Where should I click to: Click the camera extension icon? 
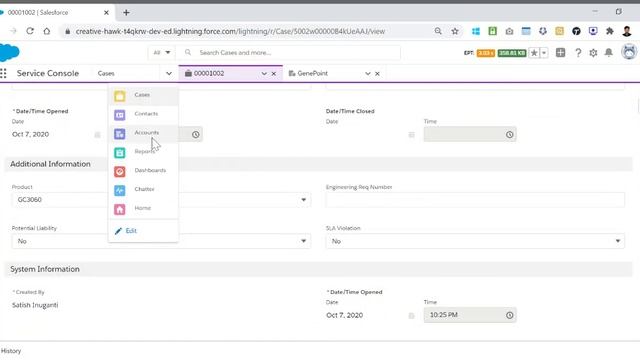(509, 31)
